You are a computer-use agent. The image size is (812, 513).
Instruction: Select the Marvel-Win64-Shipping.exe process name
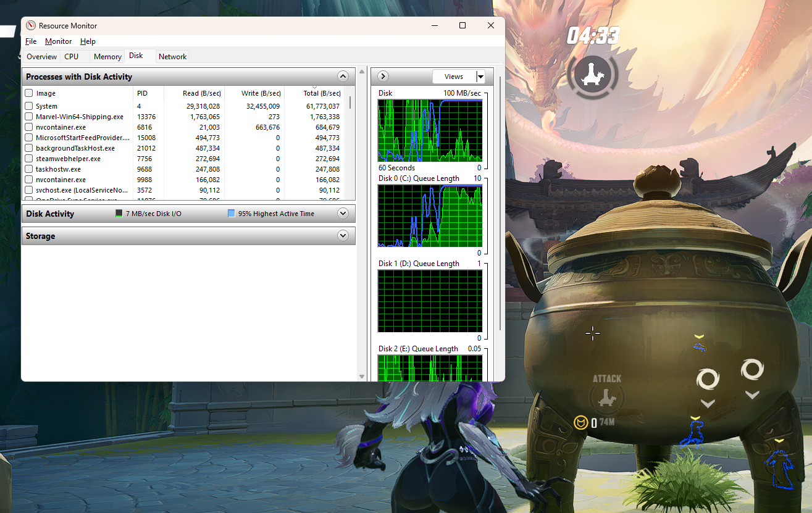[80, 117]
